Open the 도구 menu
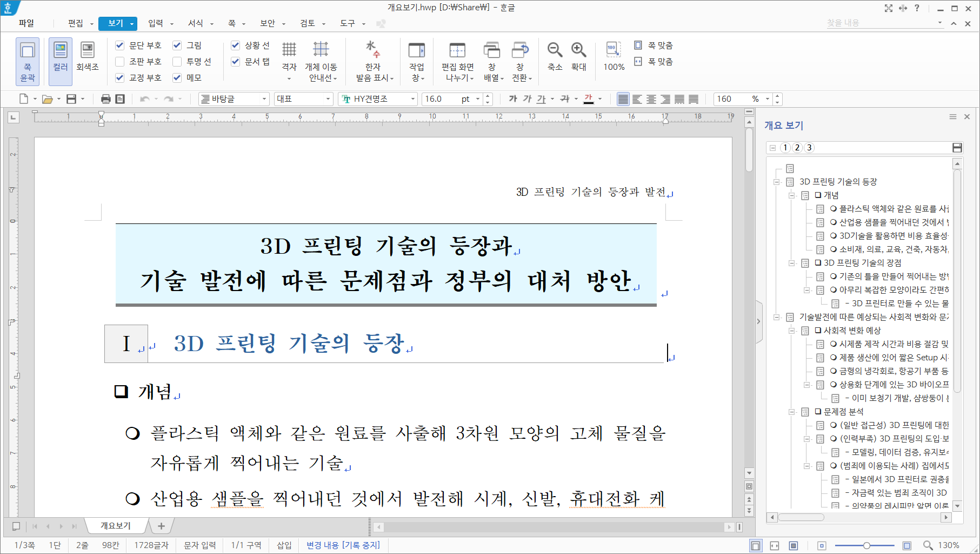 pyautogui.click(x=348, y=23)
